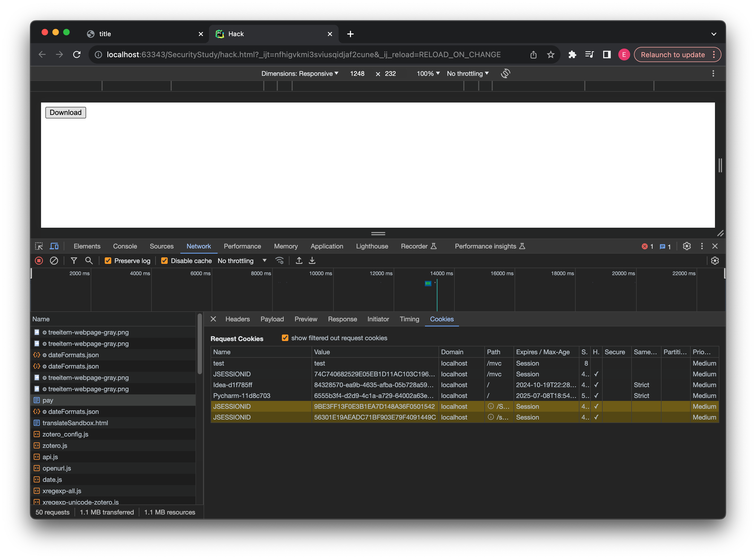Click the rotate device orientation icon
Image resolution: width=756 pixels, height=559 pixels.
(x=505, y=73)
